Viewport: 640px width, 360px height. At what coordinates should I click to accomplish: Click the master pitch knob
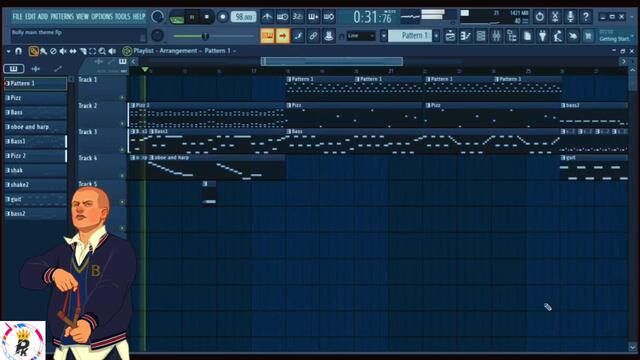click(x=158, y=36)
